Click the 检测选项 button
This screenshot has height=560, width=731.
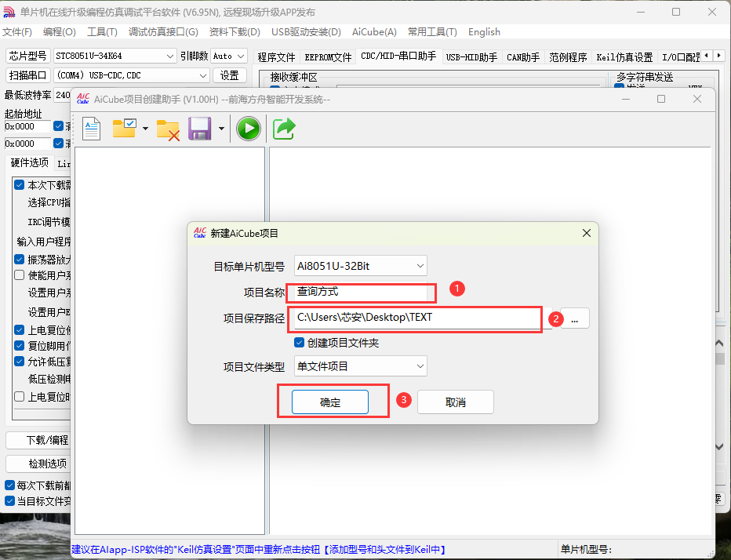[38, 464]
